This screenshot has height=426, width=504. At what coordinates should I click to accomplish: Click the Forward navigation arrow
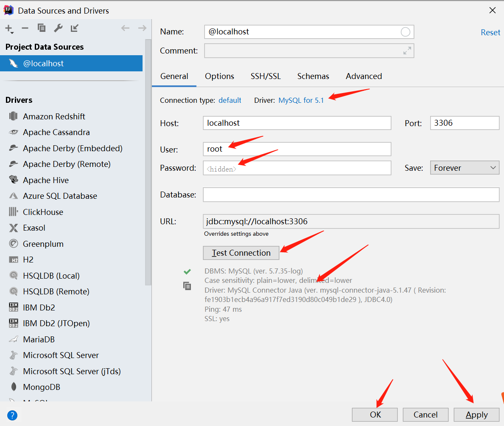142,28
